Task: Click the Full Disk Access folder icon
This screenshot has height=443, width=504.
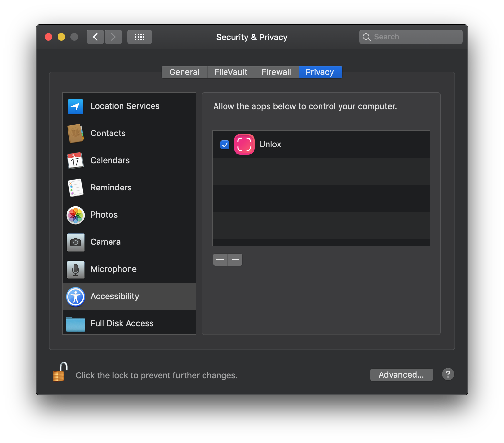Action: pos(76,324)
